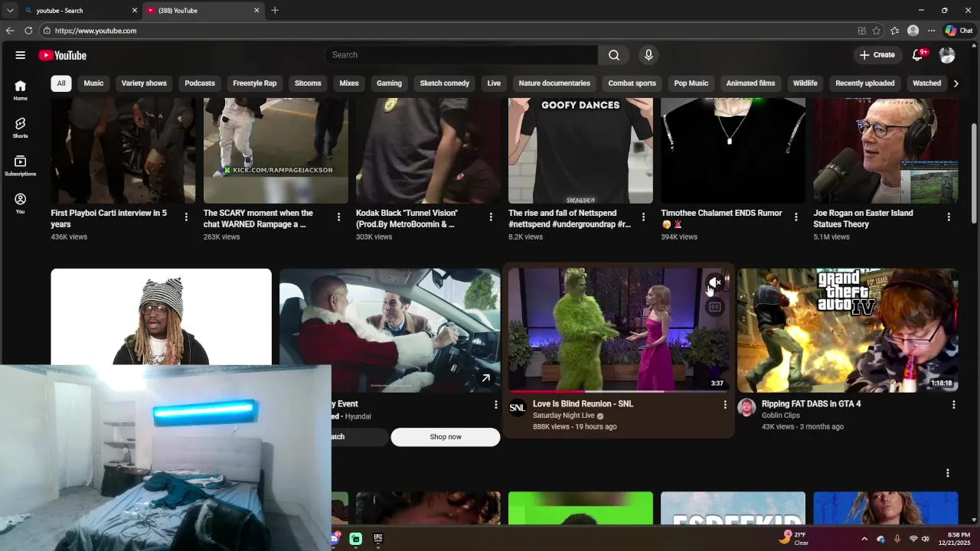The height and width of the screenshot is (551, 980).
Task: Click the Create button
Action: tap(877, 55)
